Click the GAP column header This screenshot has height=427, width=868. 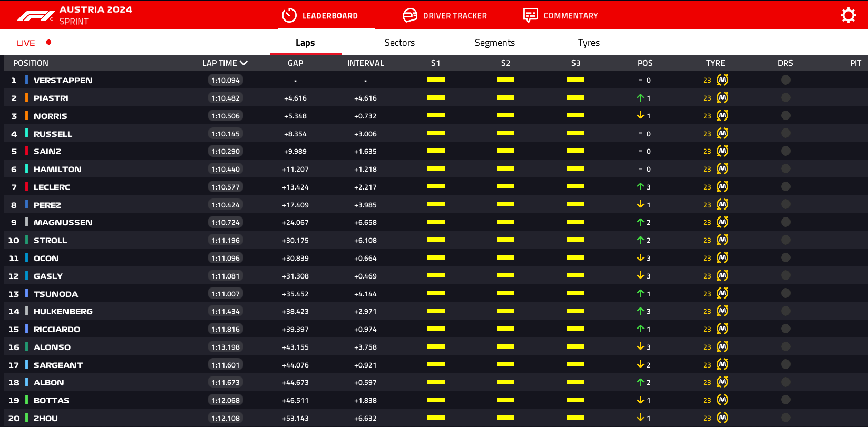click(x=295, y=63)
